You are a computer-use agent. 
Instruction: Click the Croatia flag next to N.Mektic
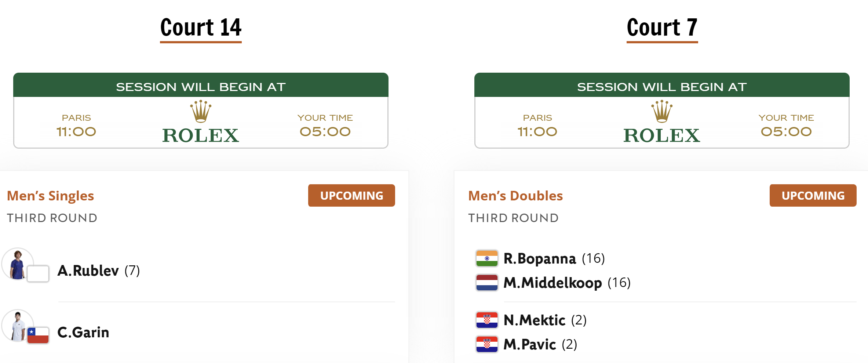(x=487, y=320)
